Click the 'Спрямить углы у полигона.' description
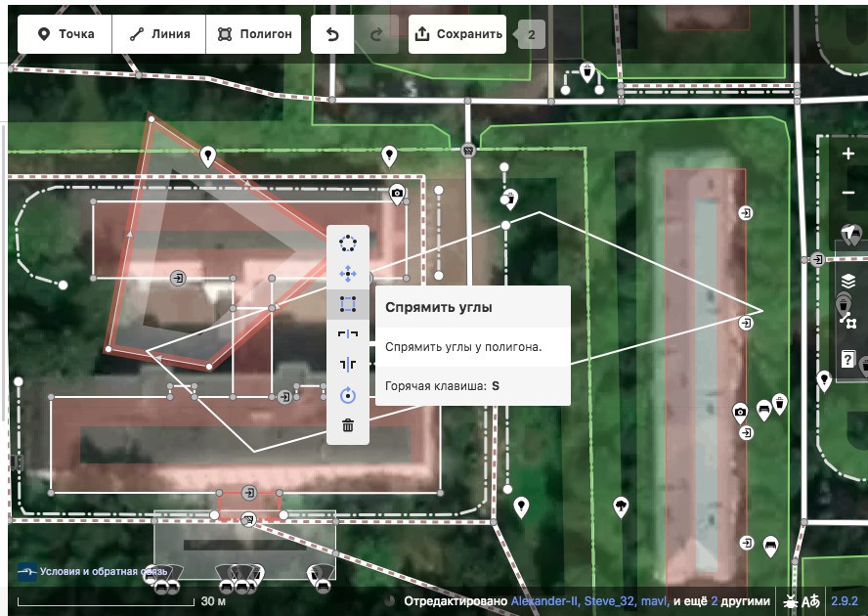The image size is (868, 616). pos(463,347)
